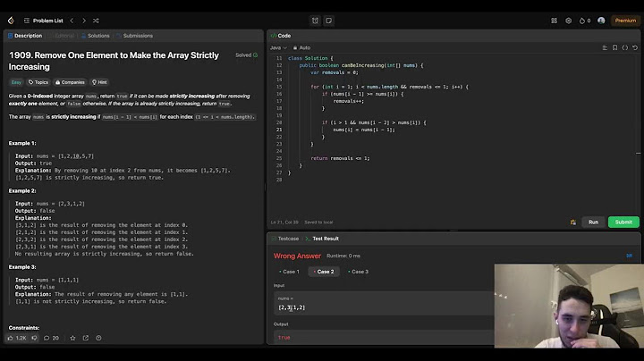Screen dimensions: 644x361
Task: Dislike the problem with thumbs down
Action: [35, 338]
